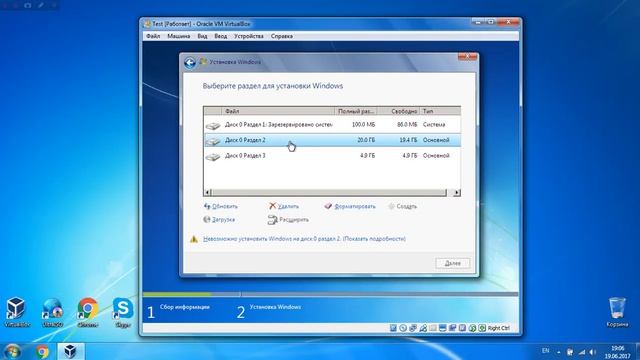Click the Windows Start orb

click(x=13, y=351)
